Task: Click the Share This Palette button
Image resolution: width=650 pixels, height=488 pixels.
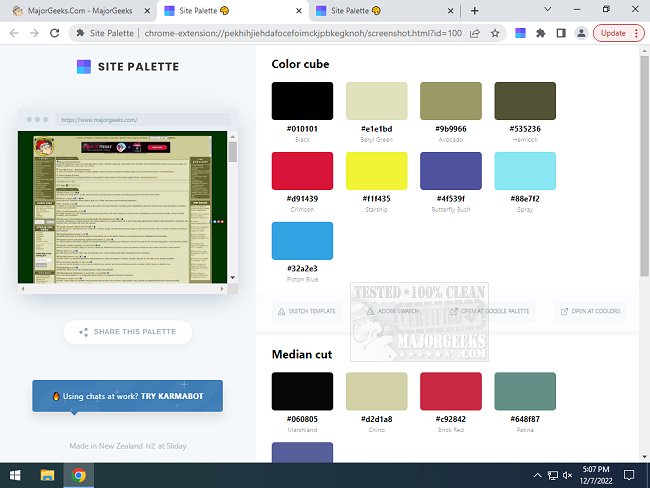Action: [x=127, y=332]
